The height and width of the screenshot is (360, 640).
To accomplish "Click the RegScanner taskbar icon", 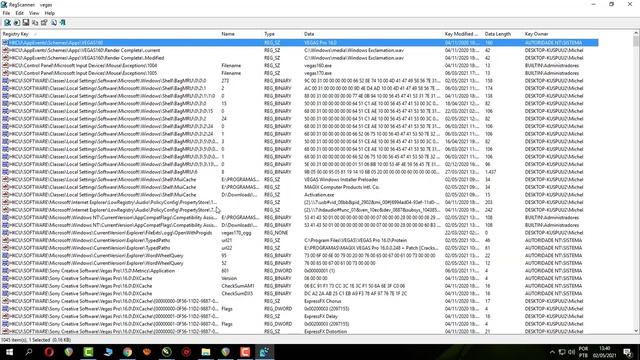I will (264, 352).
